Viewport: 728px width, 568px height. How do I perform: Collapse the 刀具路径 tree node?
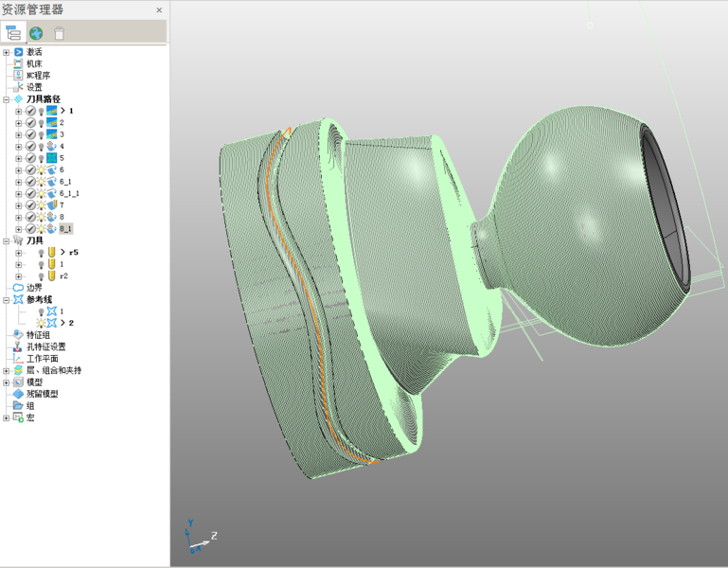7,99
